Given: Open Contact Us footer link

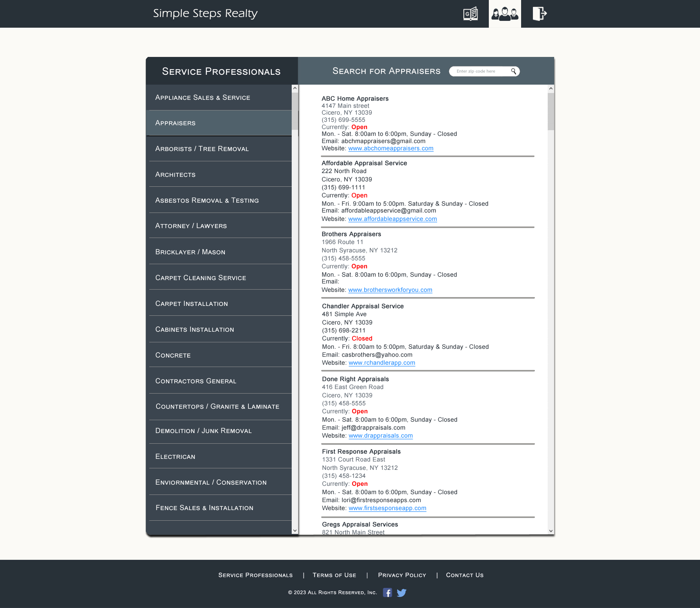Looking at the screenshot, I should point(465,575).
